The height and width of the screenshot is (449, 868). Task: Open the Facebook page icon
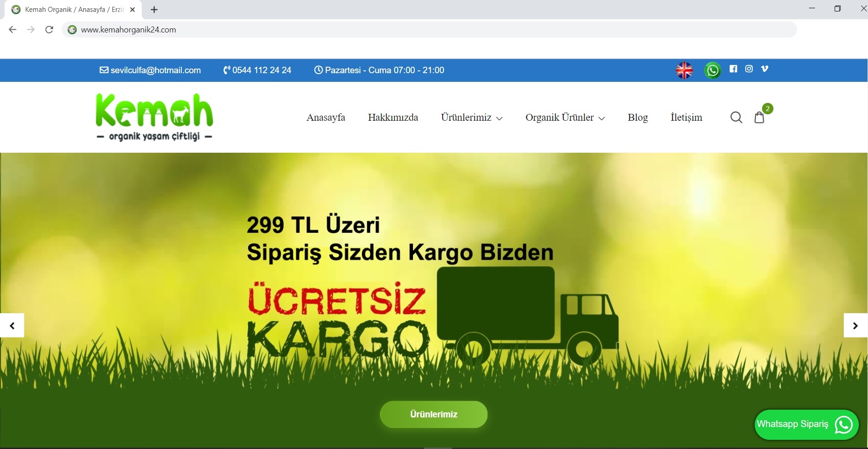pyautogui.click(x=733, y=69)
